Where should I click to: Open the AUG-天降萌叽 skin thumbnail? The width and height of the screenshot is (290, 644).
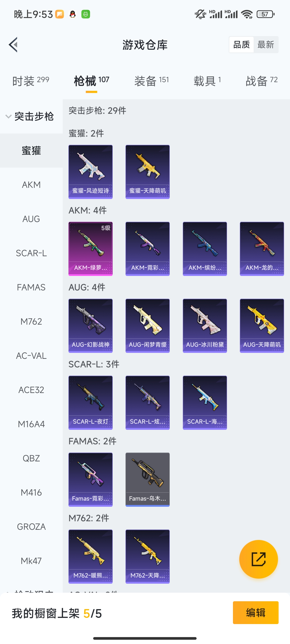point(262,326)
